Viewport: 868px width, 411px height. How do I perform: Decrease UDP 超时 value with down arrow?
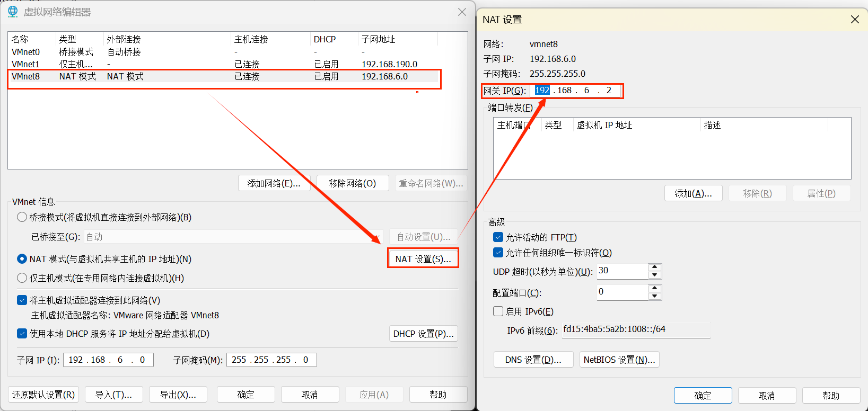tap(655, 275)
